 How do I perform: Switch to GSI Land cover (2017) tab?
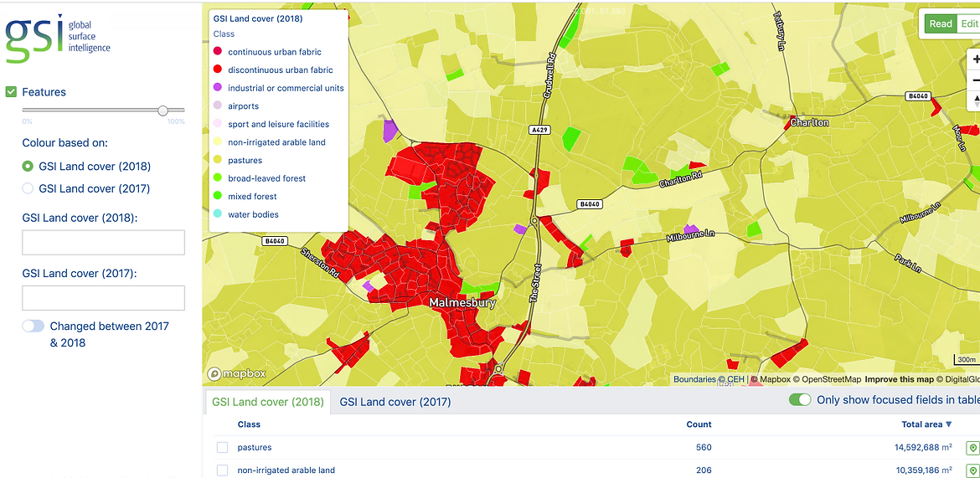(x=395, y=402)
